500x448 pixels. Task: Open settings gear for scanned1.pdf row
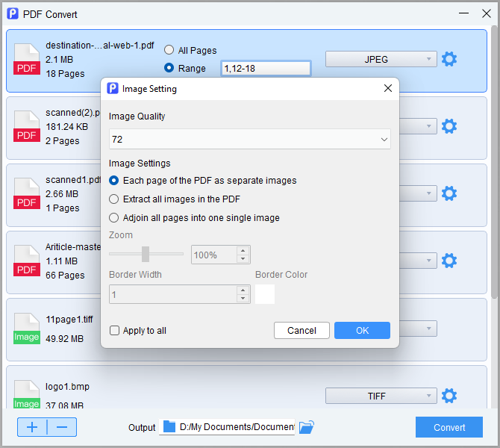[449, 193]
